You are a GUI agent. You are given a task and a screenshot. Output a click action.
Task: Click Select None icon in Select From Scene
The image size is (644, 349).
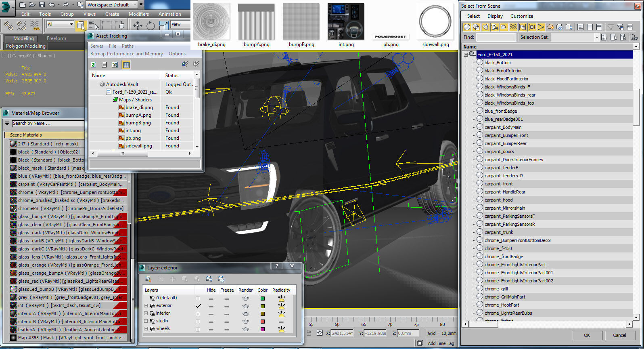coord(590,27)
